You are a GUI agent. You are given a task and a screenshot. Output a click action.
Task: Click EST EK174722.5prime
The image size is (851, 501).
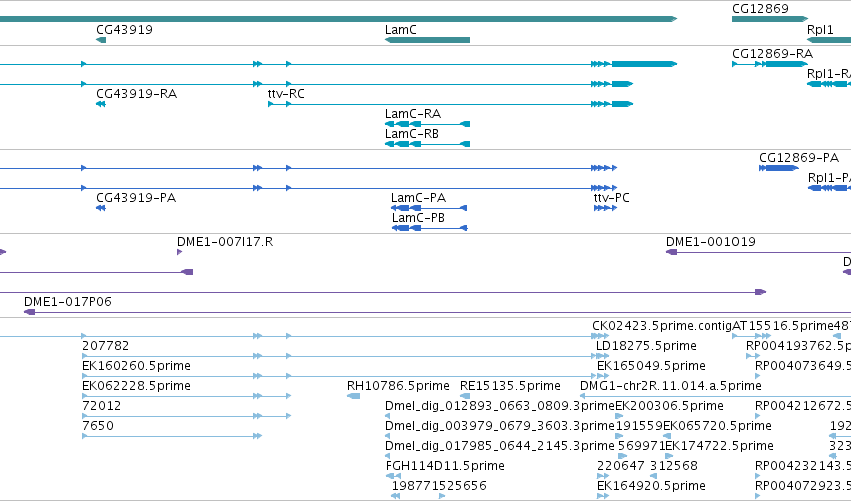tap(719, 446)
